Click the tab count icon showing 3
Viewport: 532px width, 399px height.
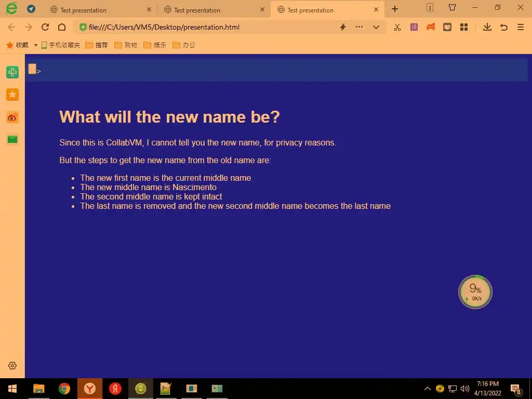(430, 7)
